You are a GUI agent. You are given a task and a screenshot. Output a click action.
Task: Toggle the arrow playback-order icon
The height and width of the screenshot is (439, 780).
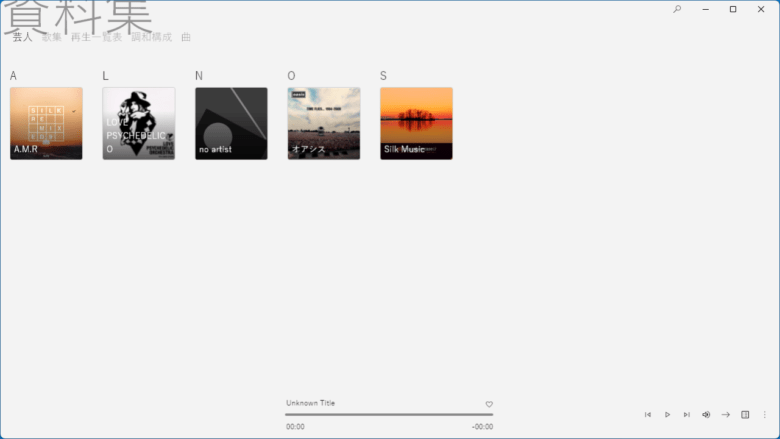click(x=726, y=415)
